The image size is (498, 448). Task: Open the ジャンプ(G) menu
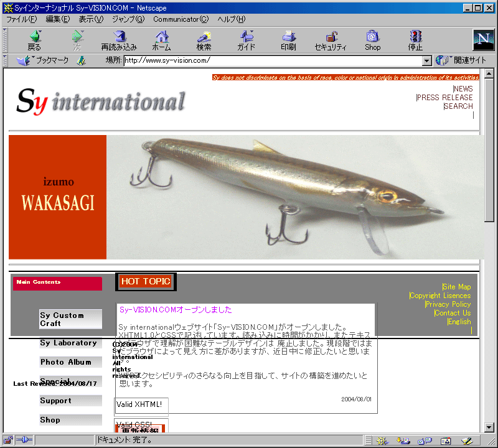coord(128,19)
